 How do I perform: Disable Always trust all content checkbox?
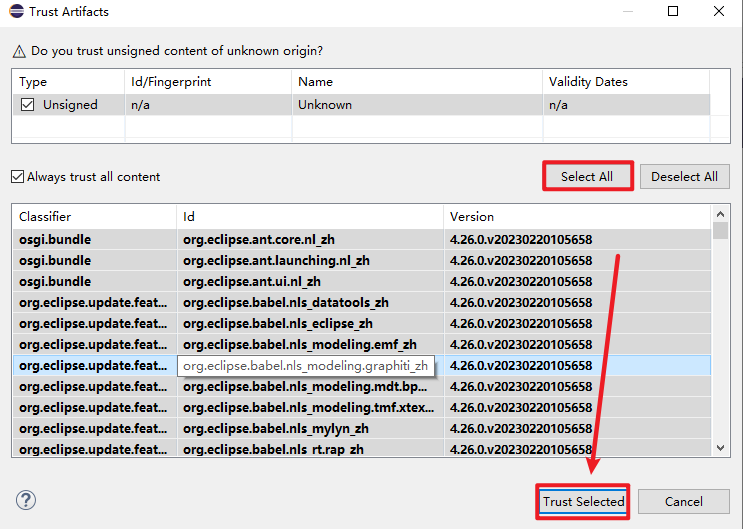17,177
